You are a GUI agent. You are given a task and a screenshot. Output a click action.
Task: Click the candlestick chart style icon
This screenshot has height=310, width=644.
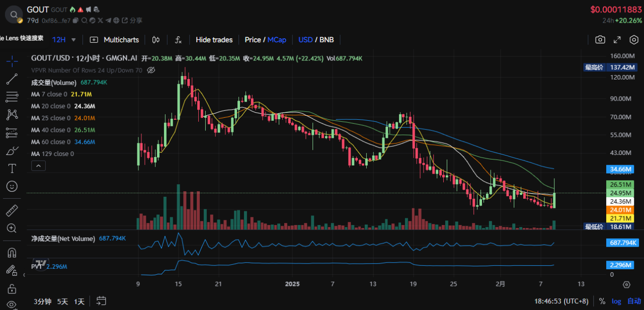[x=156, y=40]
